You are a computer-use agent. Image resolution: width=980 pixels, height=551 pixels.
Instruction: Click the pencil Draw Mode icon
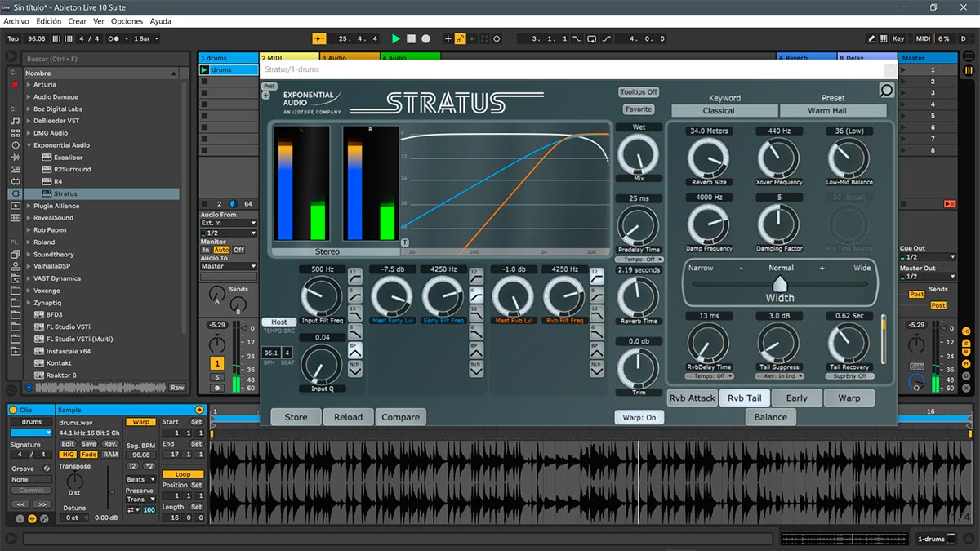tap(872, 38)
